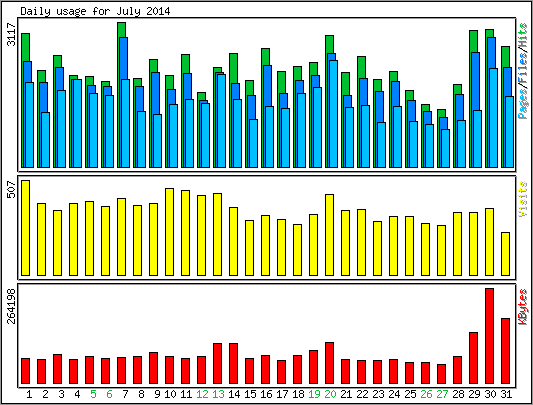
Task: Click day label 16 on x-axis
Action: 266,394
